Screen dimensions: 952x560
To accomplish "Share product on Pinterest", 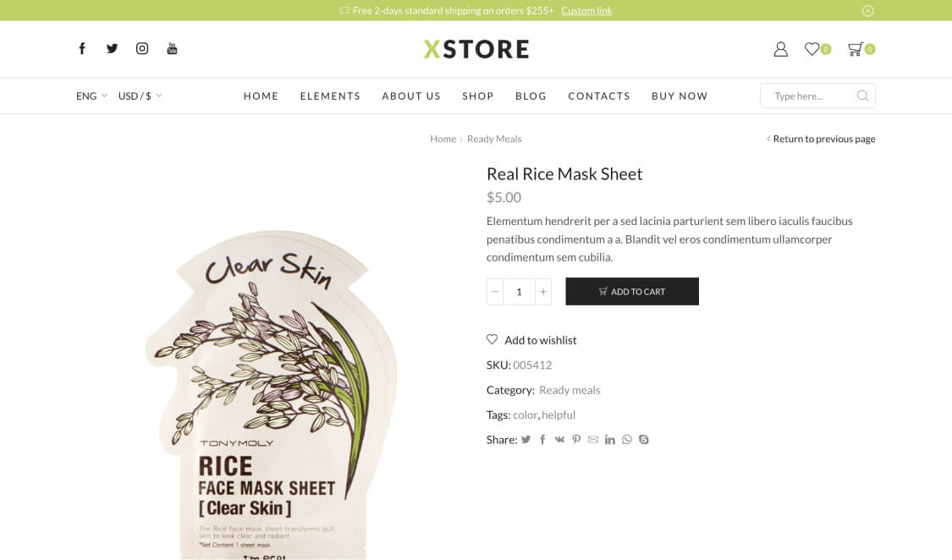I will [576, 439].
